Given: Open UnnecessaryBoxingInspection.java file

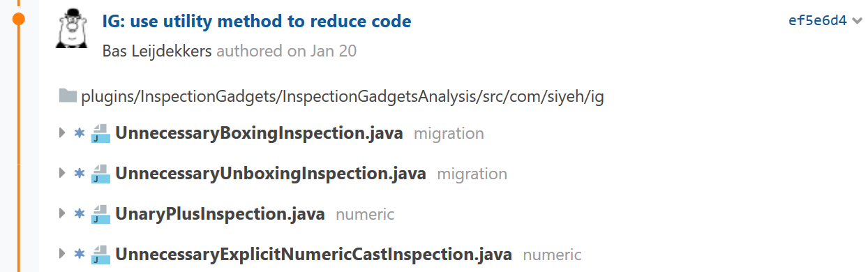Looking at the screenshot, I should click(x=259, y=133).
